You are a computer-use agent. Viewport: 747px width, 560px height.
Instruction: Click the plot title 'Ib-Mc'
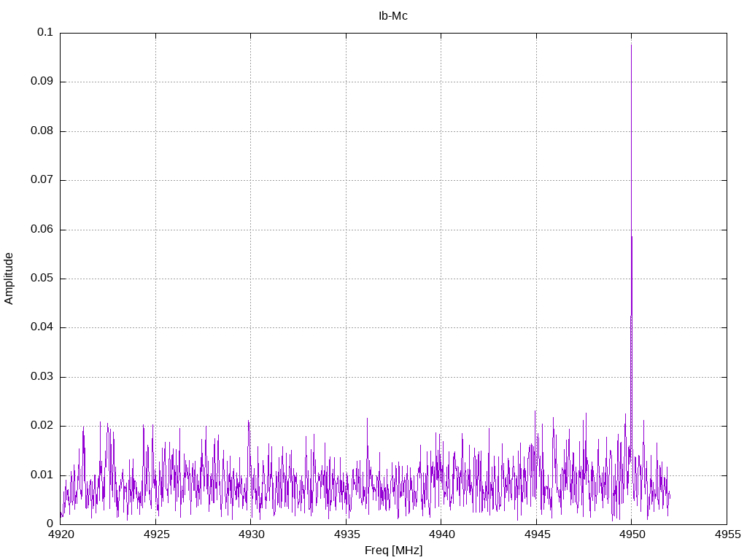393,15
